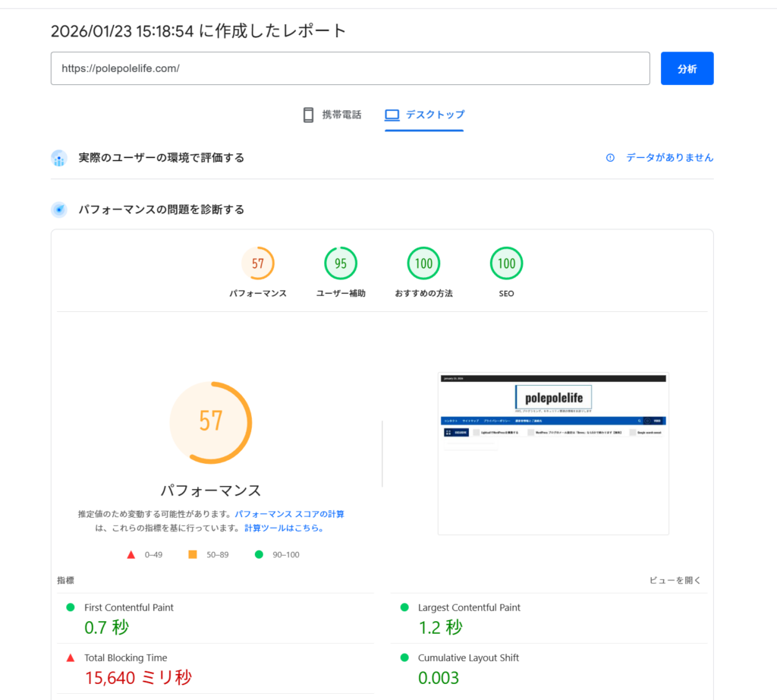Click First Contentful Paint green status dot

pos(71,607)
